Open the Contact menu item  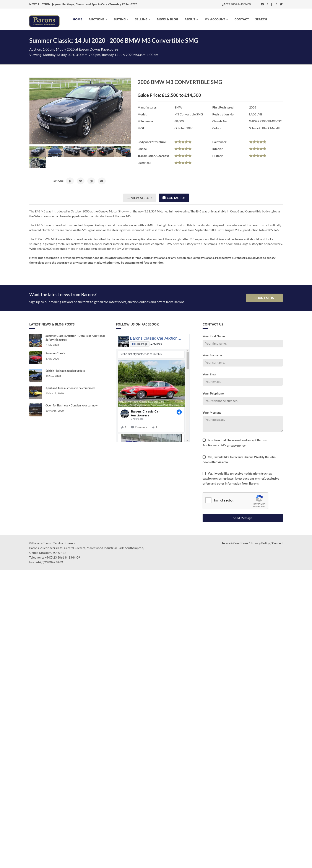[241, 19]
